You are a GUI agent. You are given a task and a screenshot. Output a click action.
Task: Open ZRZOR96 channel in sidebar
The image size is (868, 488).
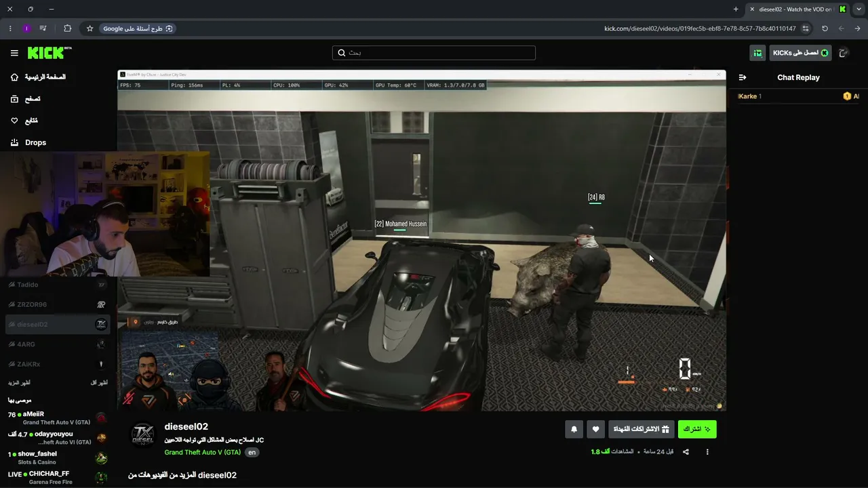coord(58,304)
